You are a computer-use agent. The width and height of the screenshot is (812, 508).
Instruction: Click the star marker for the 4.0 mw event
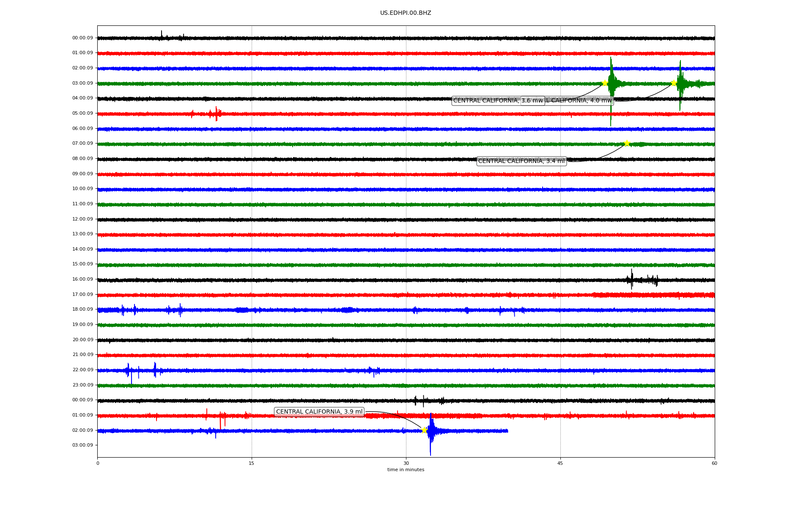click(x=674, y=83)
